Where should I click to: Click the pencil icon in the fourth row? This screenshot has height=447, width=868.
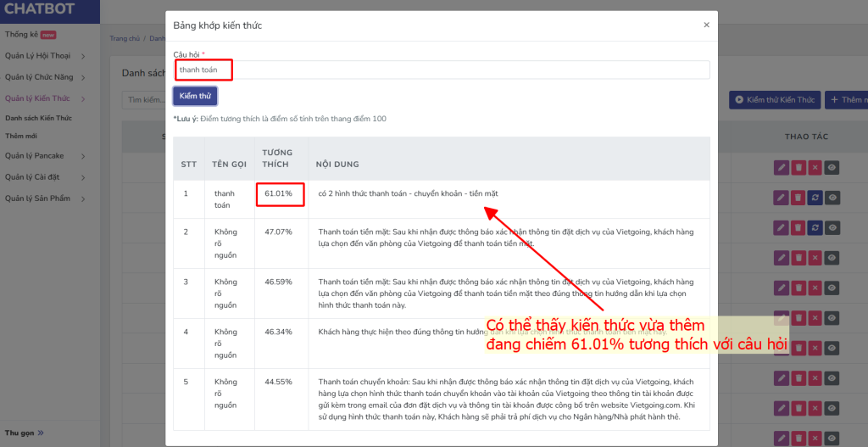click(x=781, y=257)
